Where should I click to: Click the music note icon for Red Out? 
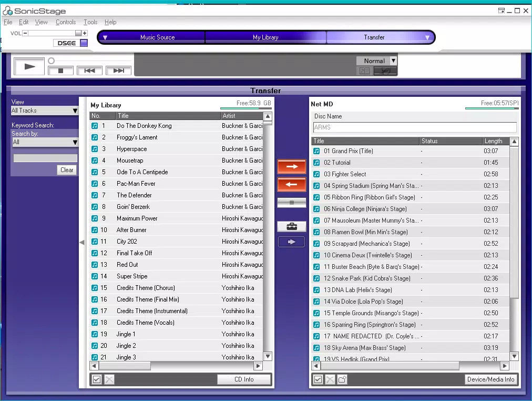tap(95, 265)
